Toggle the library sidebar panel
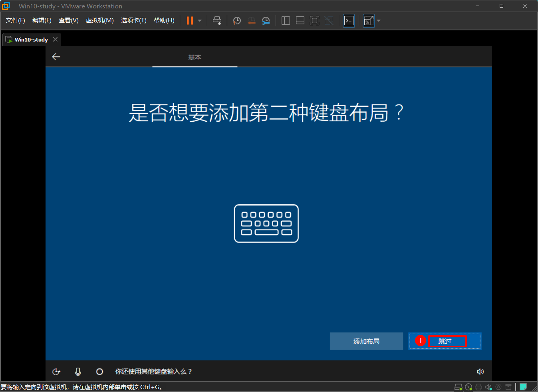 [x=286, y=21]
